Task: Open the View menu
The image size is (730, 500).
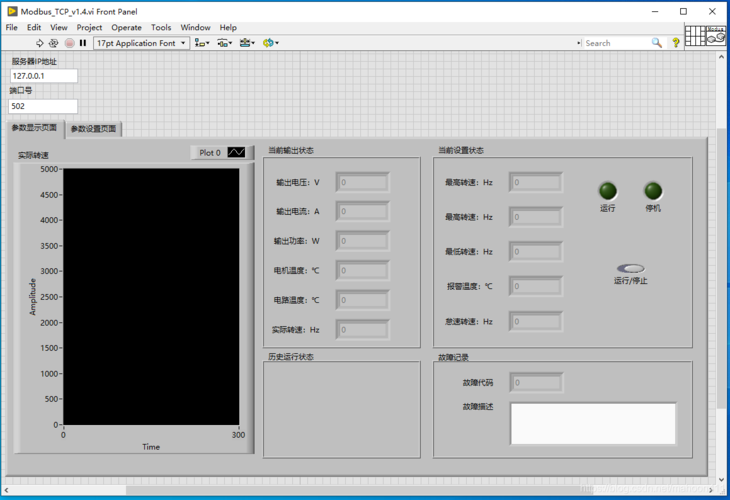Action: 59,27
